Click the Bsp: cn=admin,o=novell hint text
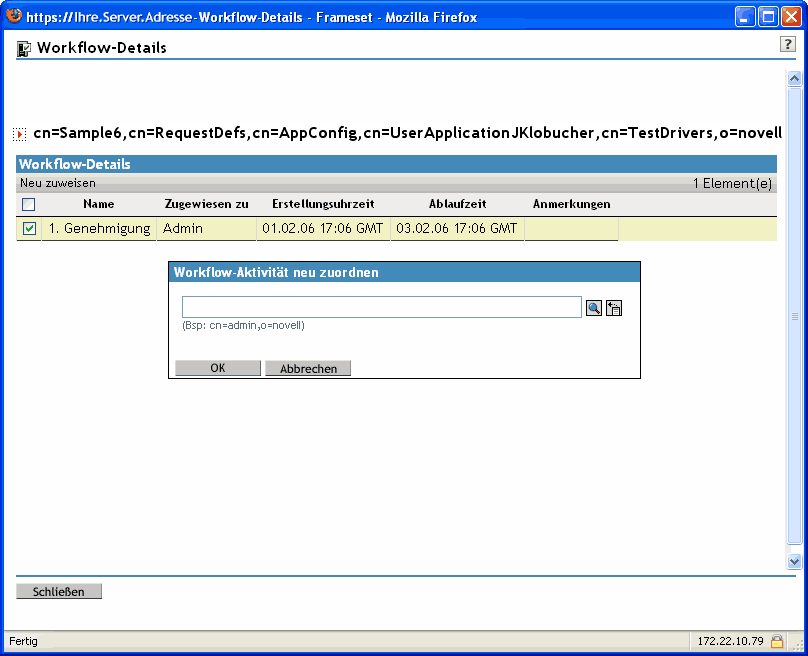 coord(243,325)
